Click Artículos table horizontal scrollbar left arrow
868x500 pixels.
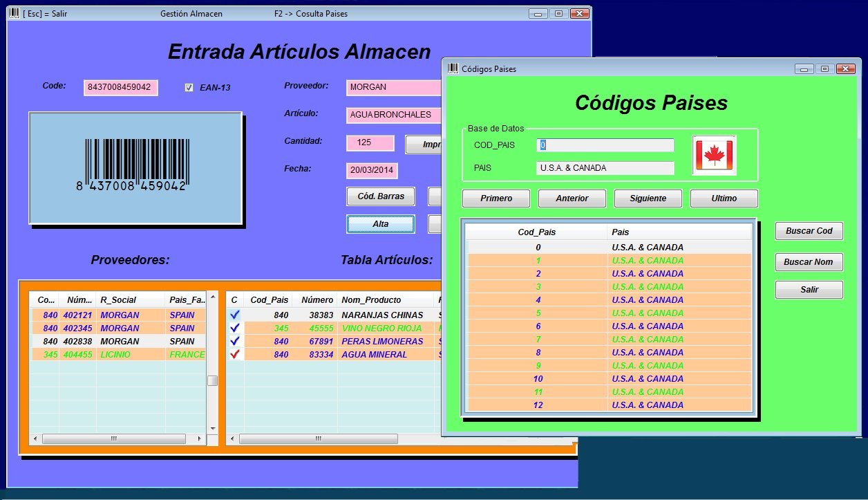[233, 439]
